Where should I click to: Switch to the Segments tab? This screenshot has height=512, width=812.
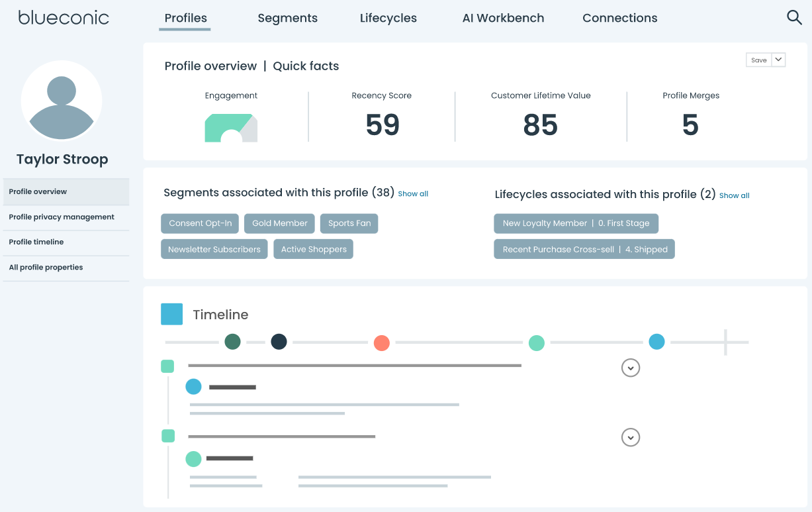(287, 19)
